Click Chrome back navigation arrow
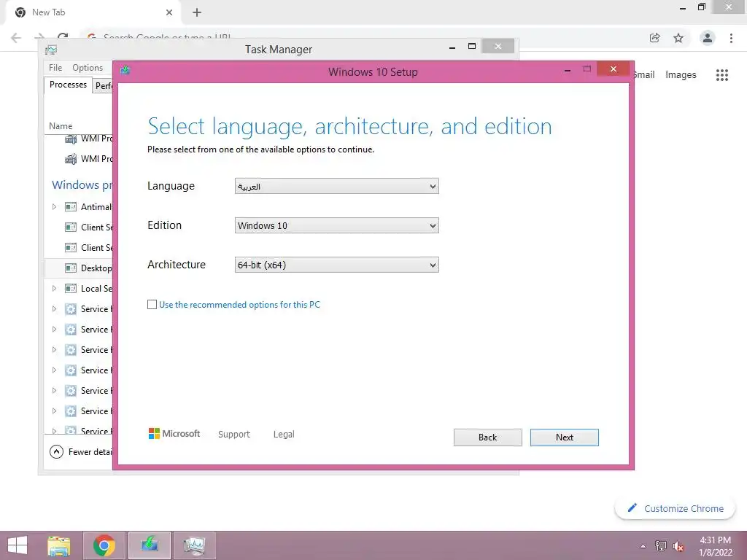 point(16,38)
